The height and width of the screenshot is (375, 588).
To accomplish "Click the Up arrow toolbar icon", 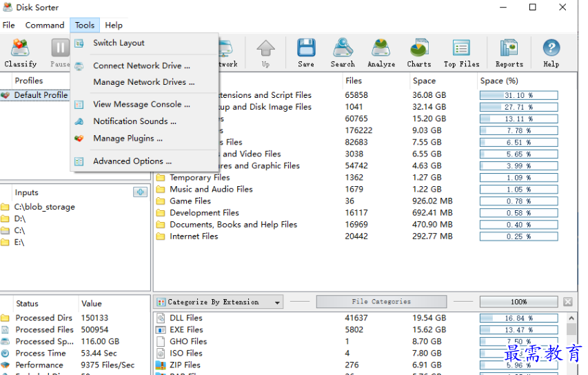I will (266, 48).
